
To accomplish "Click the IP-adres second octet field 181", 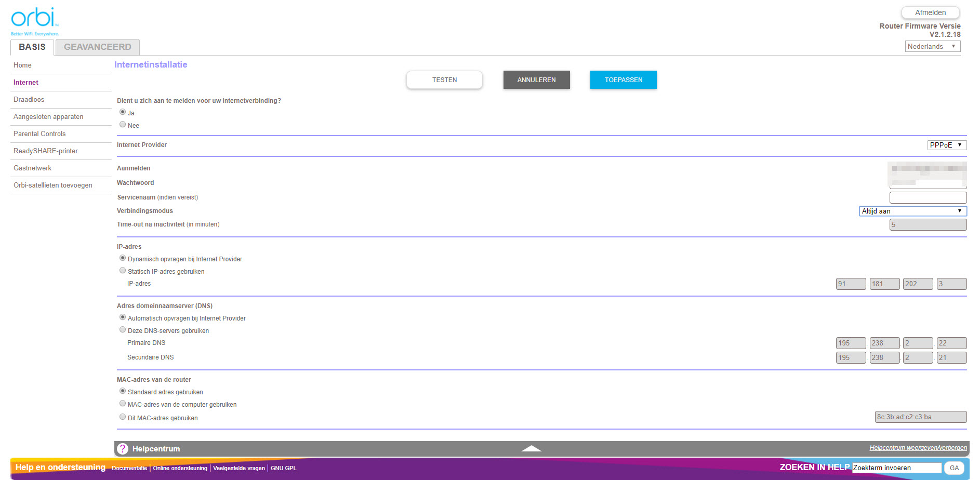I will (885, 284).
